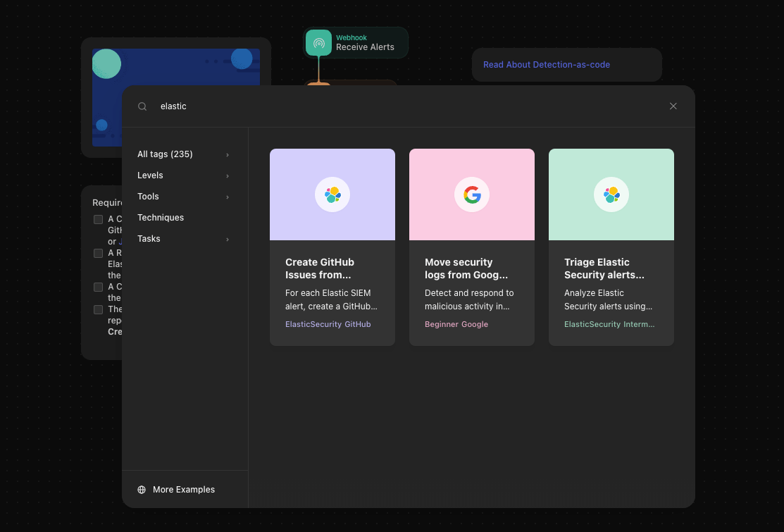Screen dimensions: 784x532
Task: Click the Webhook Receive Alerts node icon
Action: tap(318, 43)
